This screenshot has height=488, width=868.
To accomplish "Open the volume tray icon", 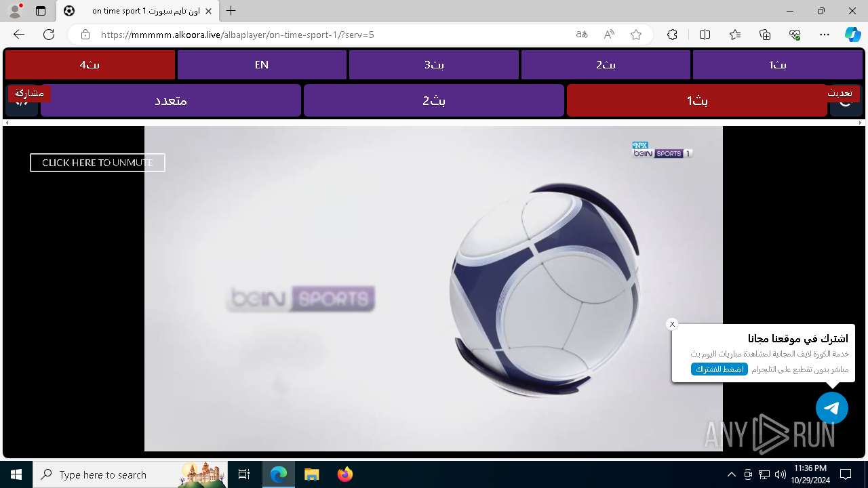I will [780, 474].
